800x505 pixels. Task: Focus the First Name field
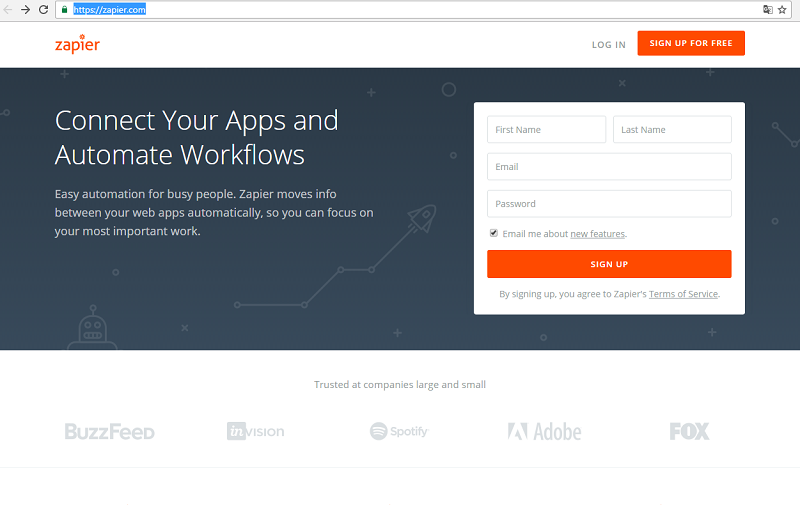pos(546,130)
